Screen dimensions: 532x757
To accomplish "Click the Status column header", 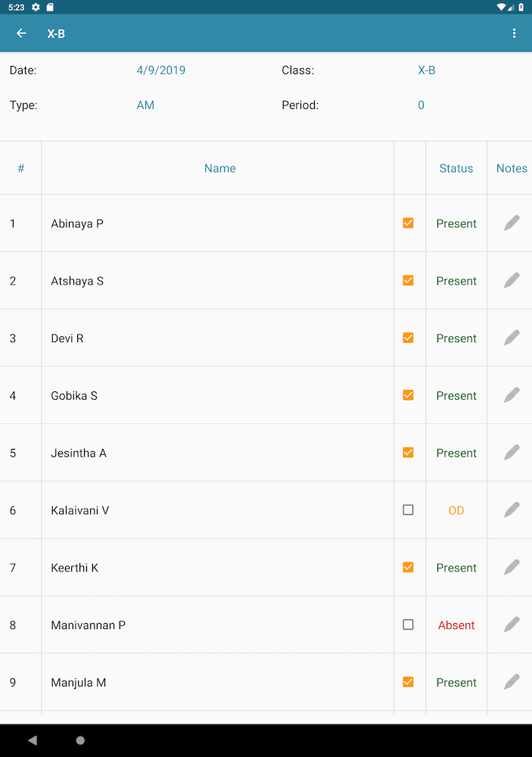I will coord(456,168).
